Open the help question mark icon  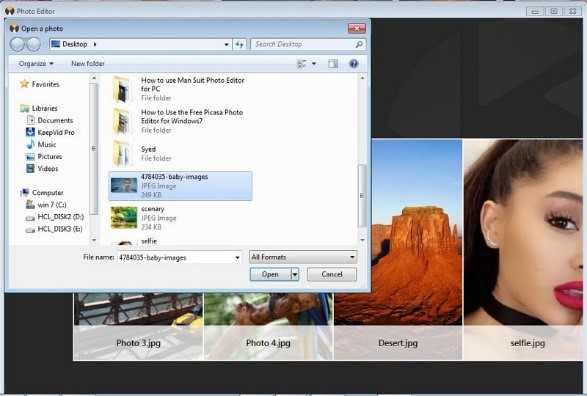[x=353, y=64]
